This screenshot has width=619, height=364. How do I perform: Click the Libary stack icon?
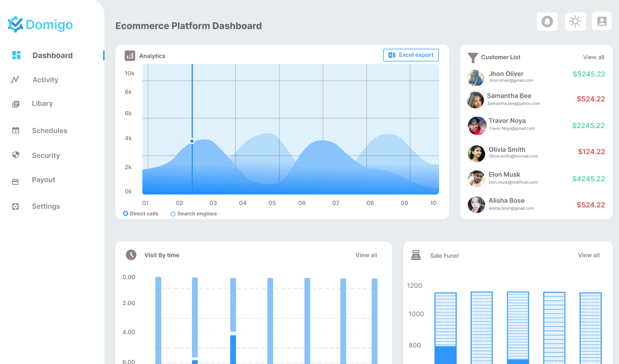pyautogui.click(x=16, y=104)
